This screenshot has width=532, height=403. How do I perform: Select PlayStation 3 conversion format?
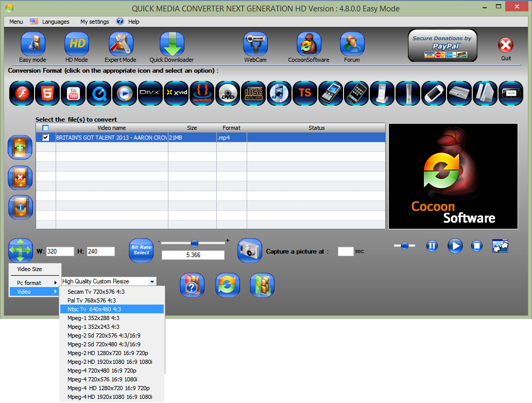point(460,93)
